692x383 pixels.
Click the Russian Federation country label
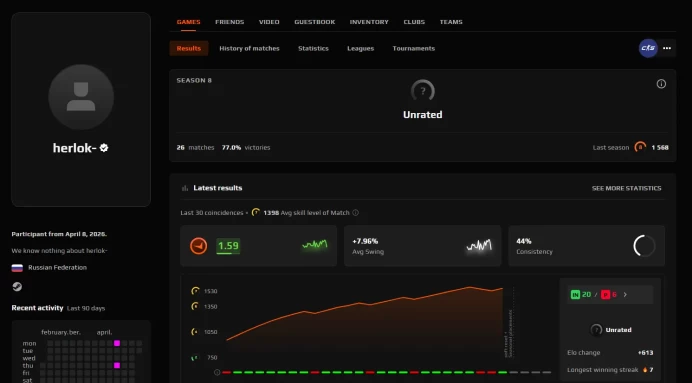57,267
